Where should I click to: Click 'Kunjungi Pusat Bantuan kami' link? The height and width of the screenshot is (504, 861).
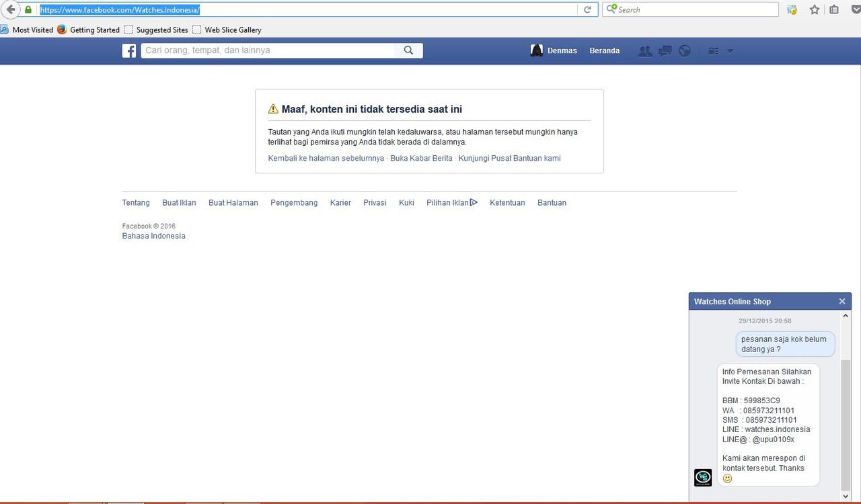[x=509, y=158]
